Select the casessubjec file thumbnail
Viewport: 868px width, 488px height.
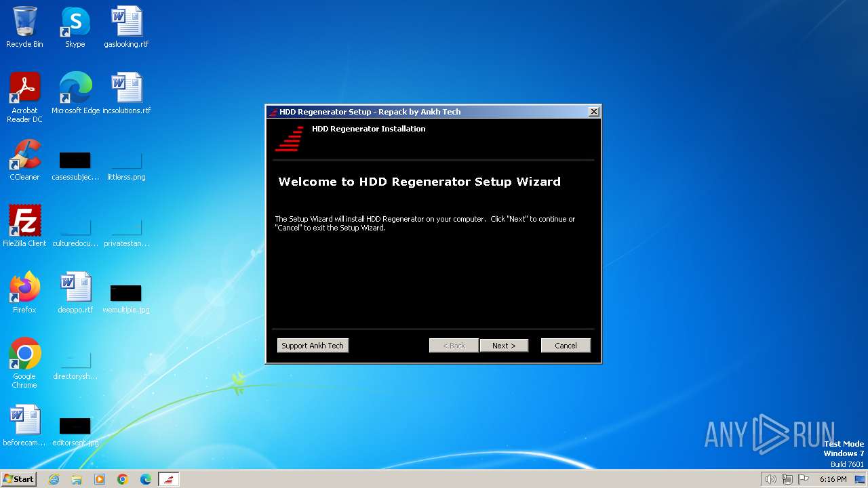(x=75, y=165)
